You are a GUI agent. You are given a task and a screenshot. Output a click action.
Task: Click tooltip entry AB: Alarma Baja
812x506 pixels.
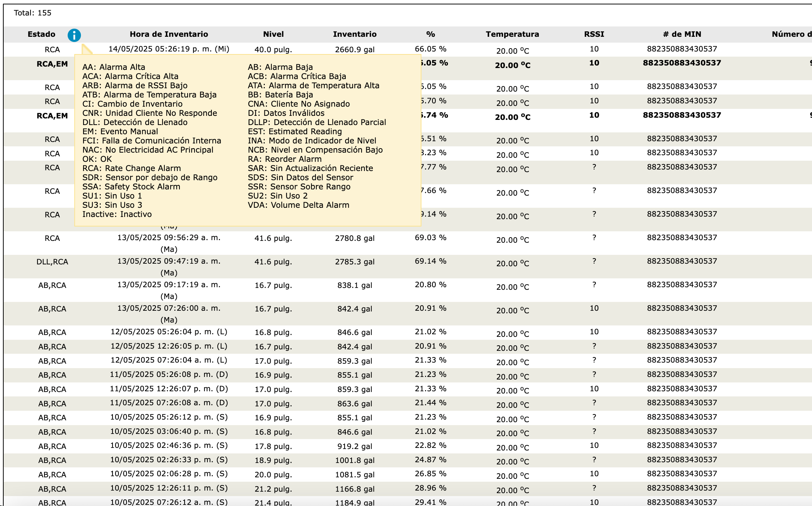tap(280, 67)
